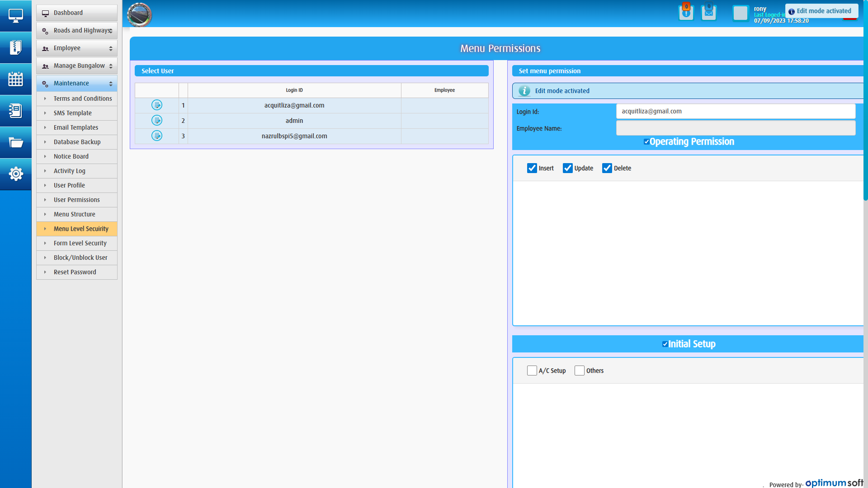This screenshot has height=488, width=868.
Task: Open the mail envelope icon in header
Action: (x=708, y=13)
